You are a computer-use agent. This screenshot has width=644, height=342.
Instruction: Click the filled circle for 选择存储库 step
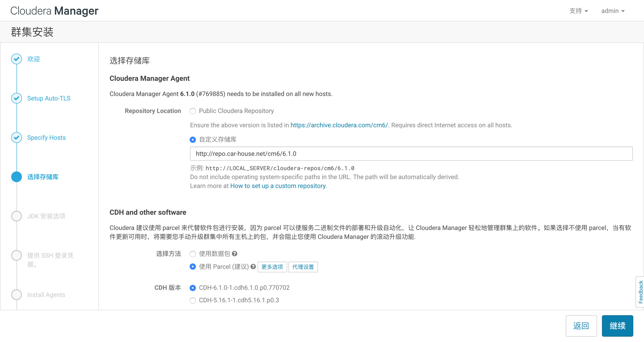pos(17,177)
